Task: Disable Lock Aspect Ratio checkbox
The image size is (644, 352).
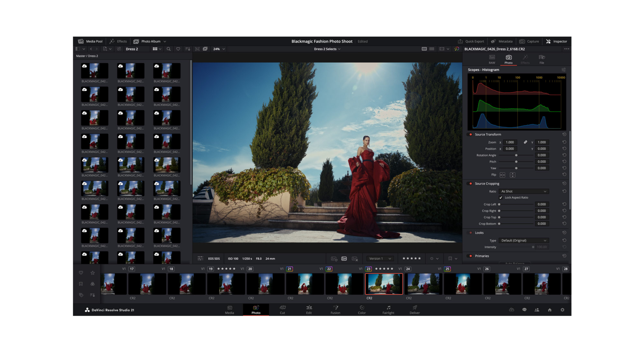Action: (x=501, y=197)
